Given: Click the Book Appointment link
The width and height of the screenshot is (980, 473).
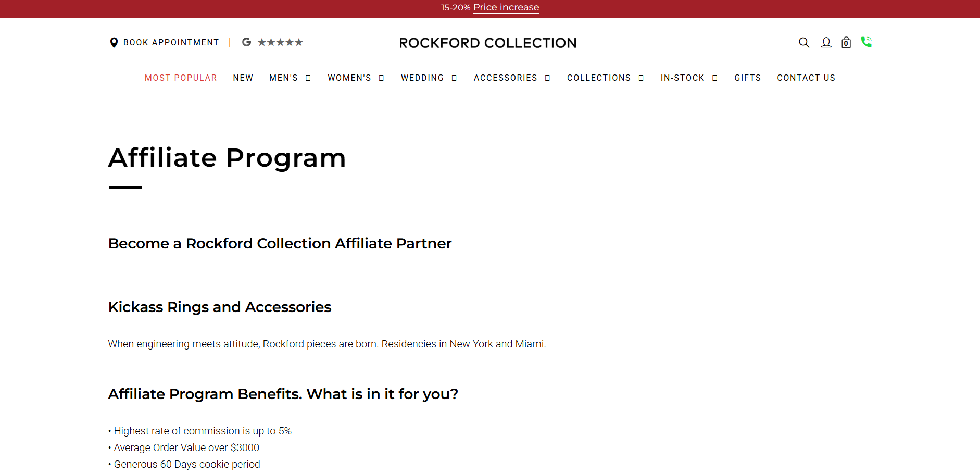Looking at the screenshot, I should pyautogui.click(x=171, y=43).
